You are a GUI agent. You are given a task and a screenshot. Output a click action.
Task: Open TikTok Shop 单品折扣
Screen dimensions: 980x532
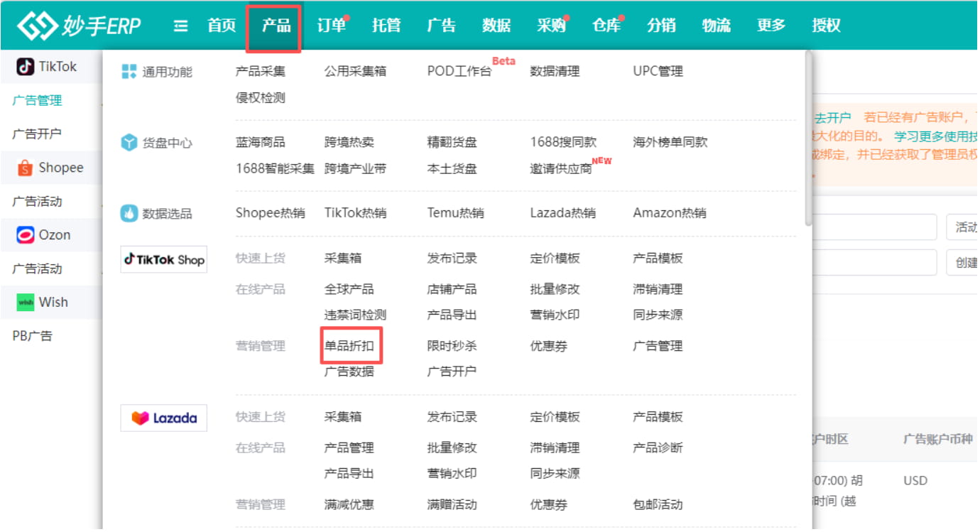(x=349, y=347)
